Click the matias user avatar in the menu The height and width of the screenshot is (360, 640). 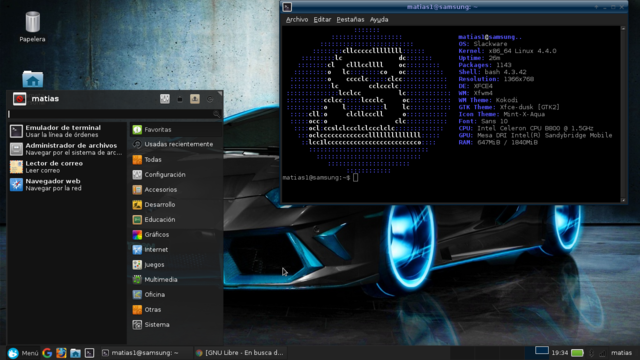pyautogui.click(x=20, y=99)
